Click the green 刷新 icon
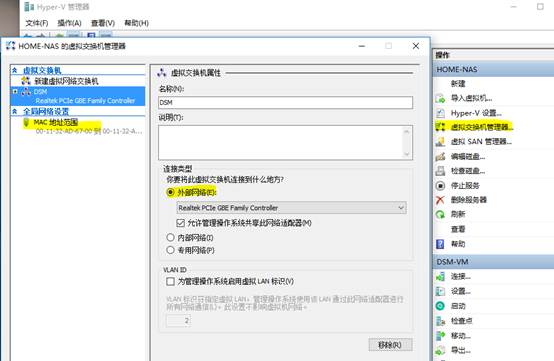 pyautogui.click(x=440, y=214)
